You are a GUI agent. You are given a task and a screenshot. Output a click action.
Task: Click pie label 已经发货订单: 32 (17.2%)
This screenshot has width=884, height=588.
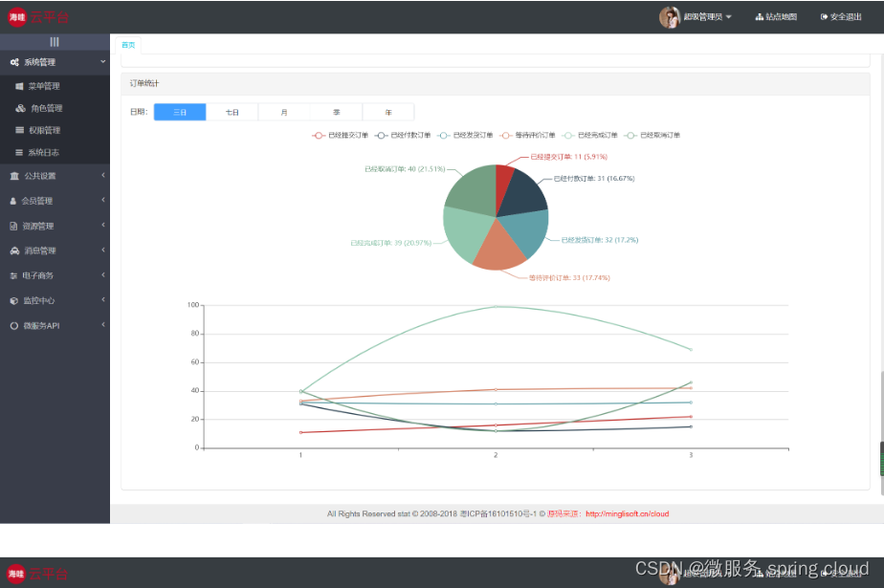600,240
